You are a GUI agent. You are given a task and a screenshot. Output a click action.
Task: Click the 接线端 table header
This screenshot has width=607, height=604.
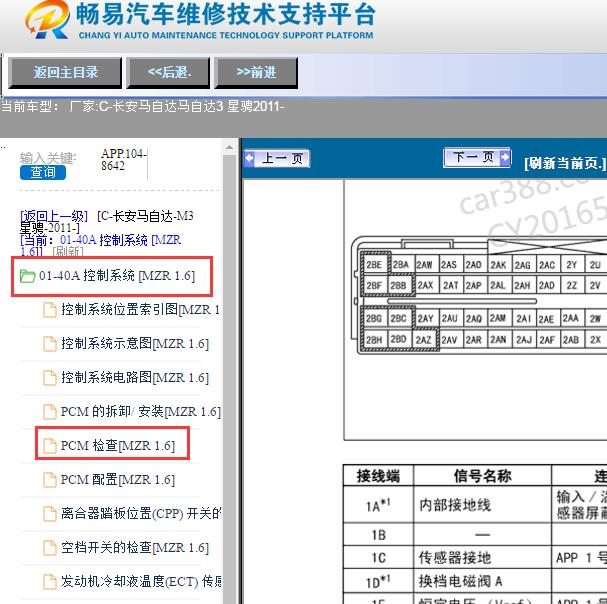[x=378, y=476]
